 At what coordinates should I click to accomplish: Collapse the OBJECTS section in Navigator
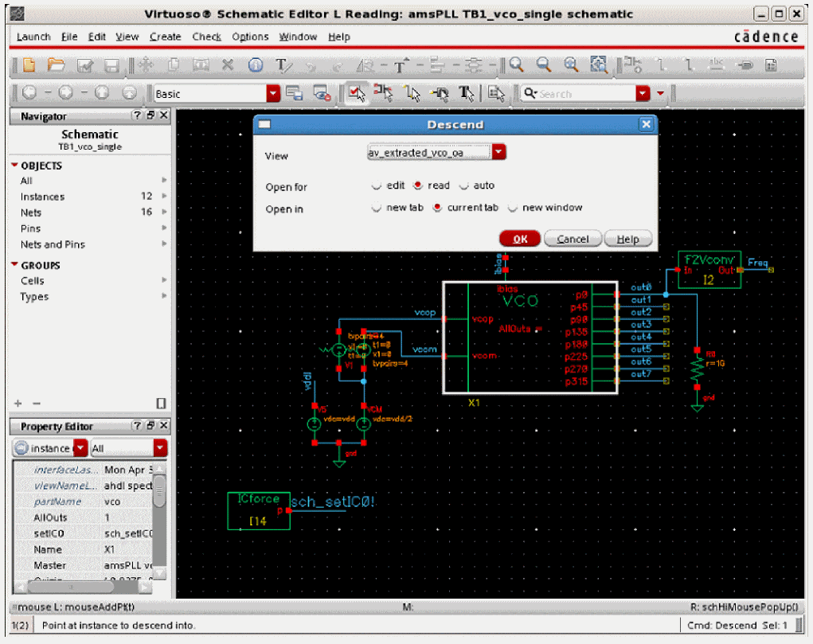[x=14, y=166]
